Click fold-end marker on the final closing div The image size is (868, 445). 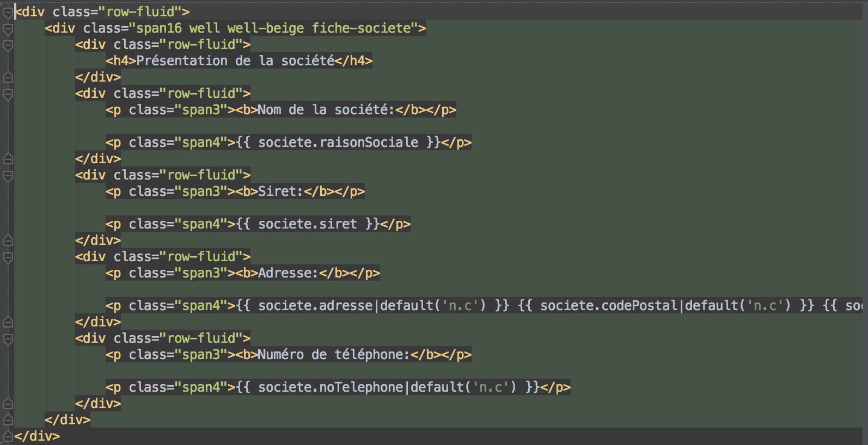[x=8, y=436]
